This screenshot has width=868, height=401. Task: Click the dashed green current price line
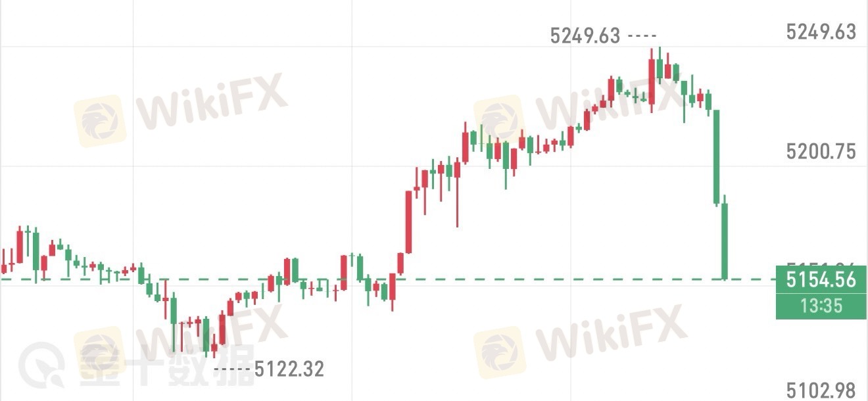[x=526, y=279]
